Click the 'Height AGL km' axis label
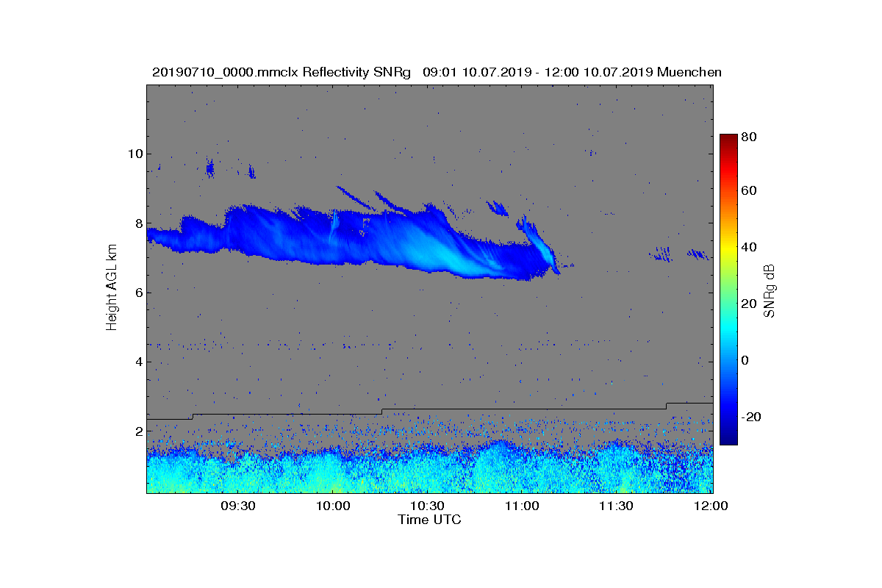Image resolution: width=882 pixels, height=588 pixels. tap(112, 288)
